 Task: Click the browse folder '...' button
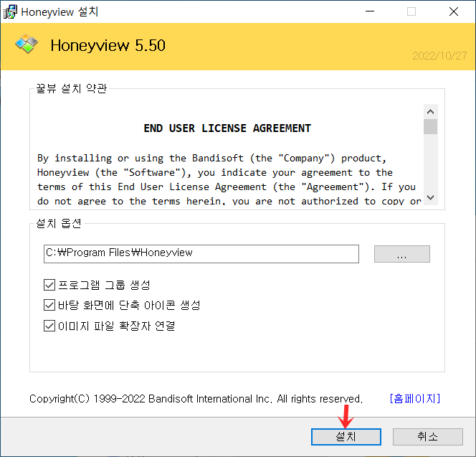pyautogui.click(x=401, y=254)
